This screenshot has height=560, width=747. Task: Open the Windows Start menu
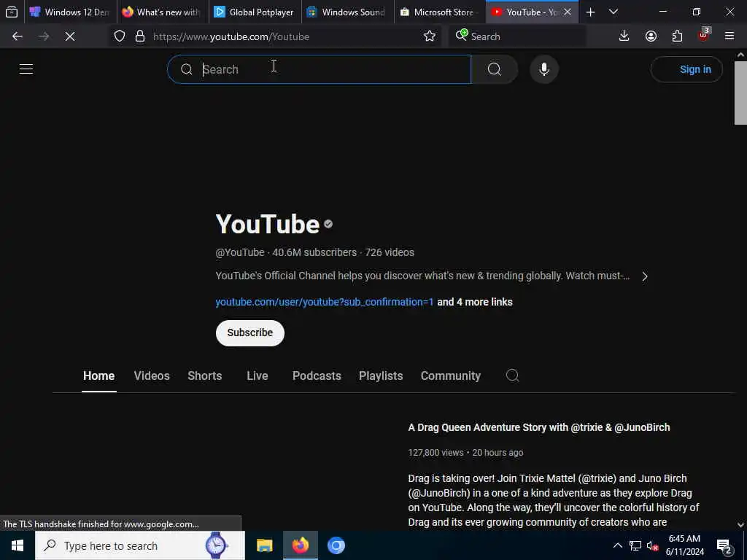coord(18,545)
